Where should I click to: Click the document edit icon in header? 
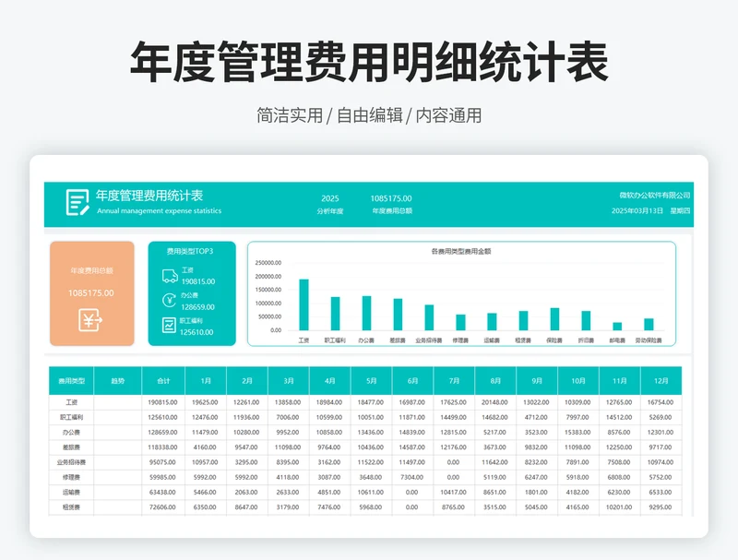tap(77, 202)
